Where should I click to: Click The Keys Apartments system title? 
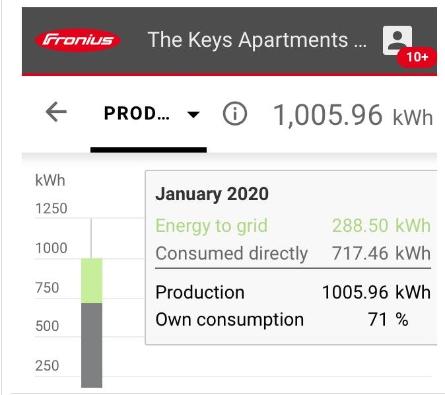click(x=257, y=40)
